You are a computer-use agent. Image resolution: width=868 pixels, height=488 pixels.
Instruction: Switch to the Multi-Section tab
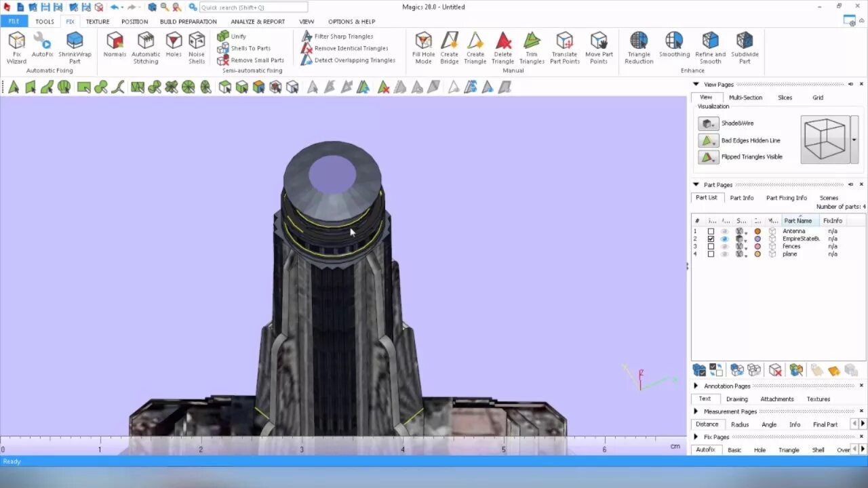[745, 98]
